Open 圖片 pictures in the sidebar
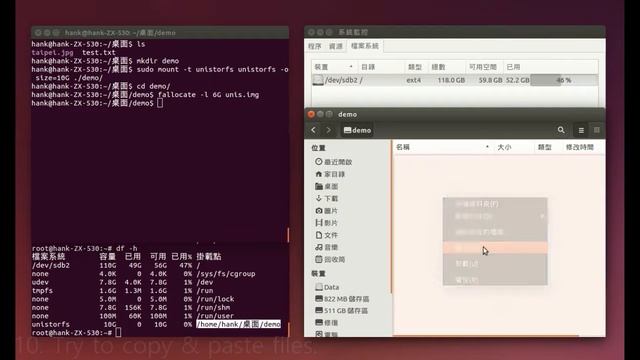Screen dimensions: 640x360 tap(327, 211)
